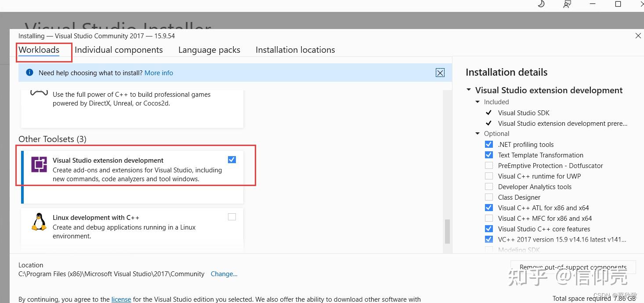Viewport: 644px width, 303px height.
Task: Click Remove out-of-support components button
Action: [573, 267]
